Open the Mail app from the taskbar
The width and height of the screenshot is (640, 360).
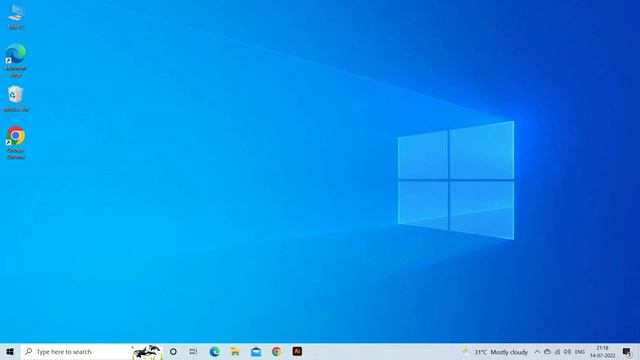pyautogui.click(x=256, y=351)
